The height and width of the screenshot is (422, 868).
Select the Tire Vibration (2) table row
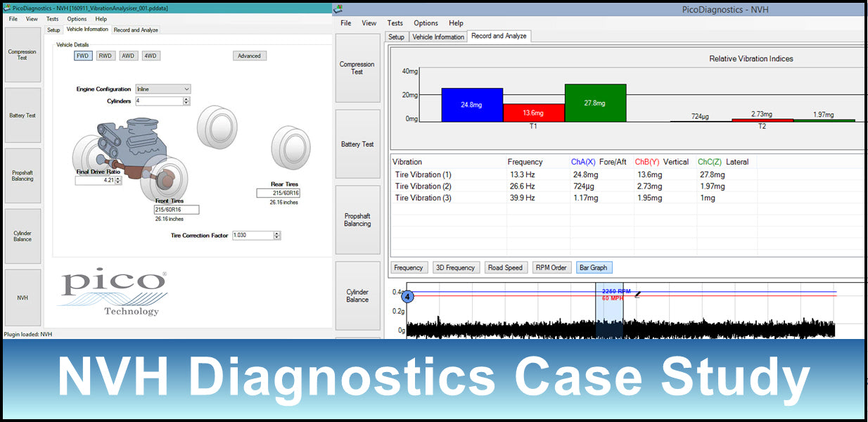click(x=627, y=186)
